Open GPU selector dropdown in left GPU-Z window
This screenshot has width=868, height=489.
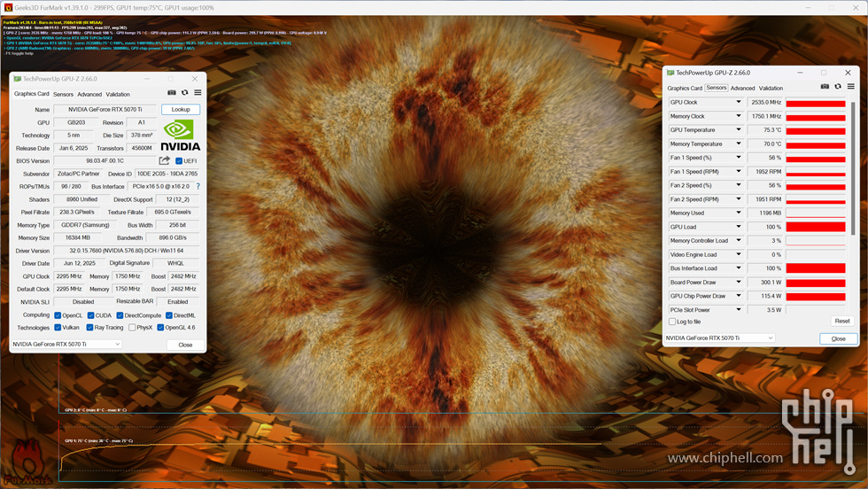66,345
